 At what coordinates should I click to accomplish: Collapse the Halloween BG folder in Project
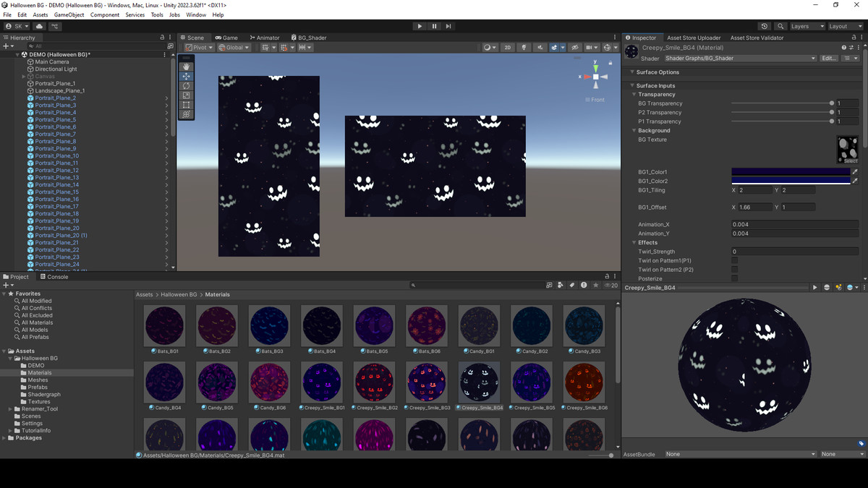[11, 359]
